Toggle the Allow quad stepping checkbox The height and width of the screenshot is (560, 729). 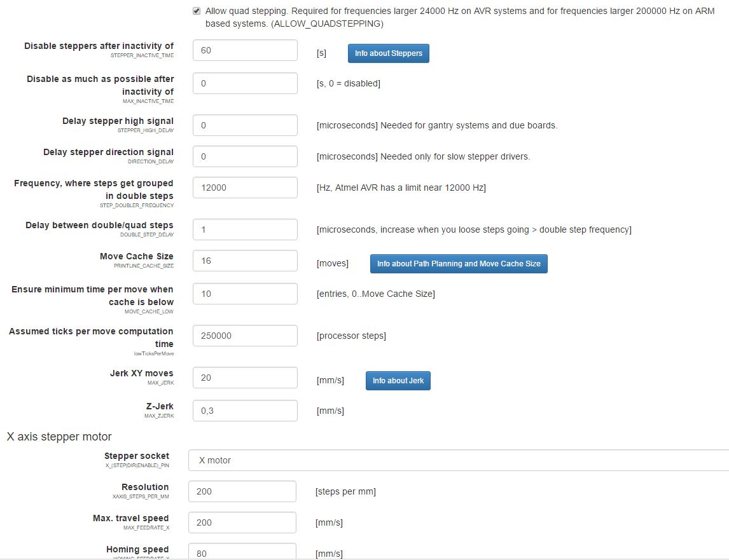[197, 11]
